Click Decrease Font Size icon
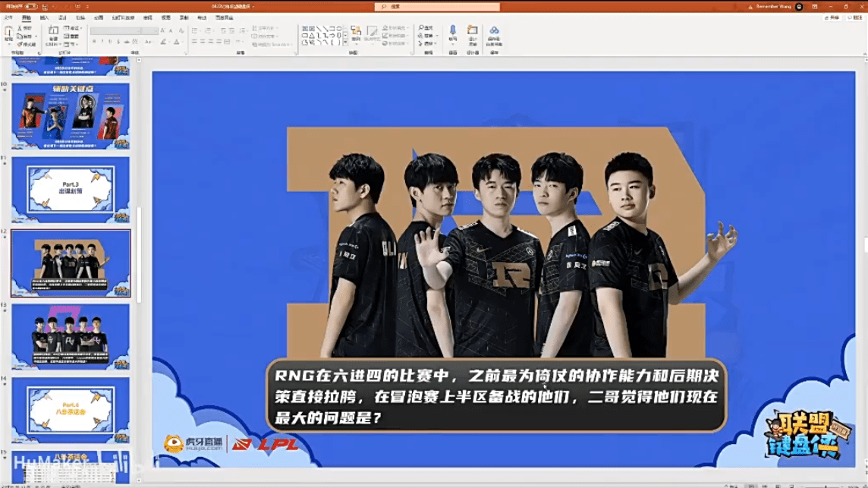 coord(171,31)
